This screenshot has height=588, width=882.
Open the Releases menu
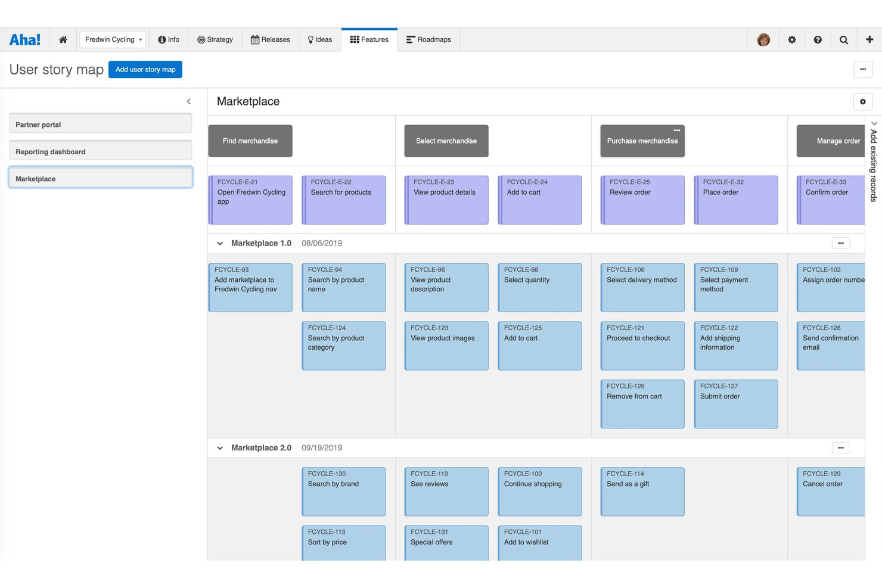[x=271, y=39]
